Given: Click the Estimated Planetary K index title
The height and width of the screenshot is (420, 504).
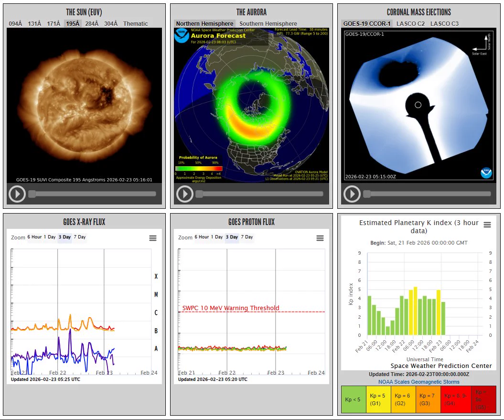Looking at the screenshot, I should 419,226.
